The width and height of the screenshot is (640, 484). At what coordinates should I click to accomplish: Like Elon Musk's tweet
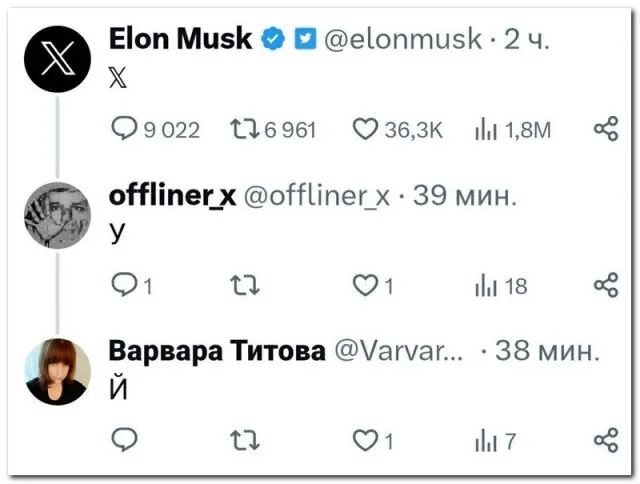pos(366,128)
